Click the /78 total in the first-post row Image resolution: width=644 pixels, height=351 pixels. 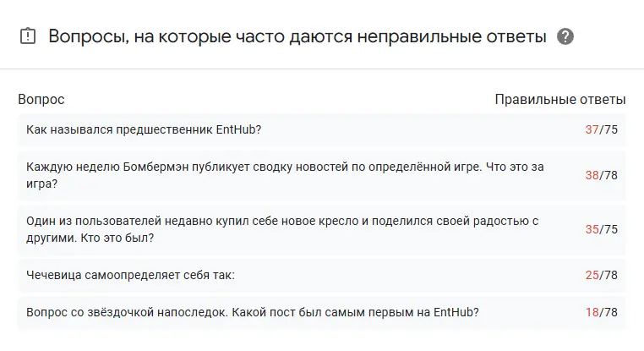(609, 312)
